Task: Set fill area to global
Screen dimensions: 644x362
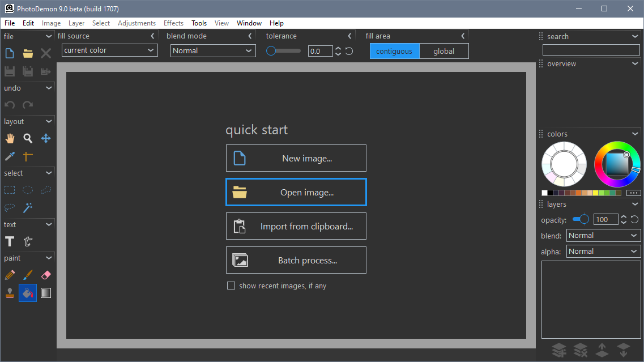Action: tap(444, 51)
